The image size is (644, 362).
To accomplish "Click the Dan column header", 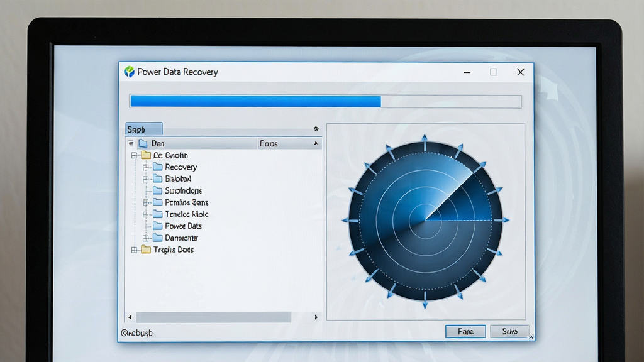I will click(191, 143).
